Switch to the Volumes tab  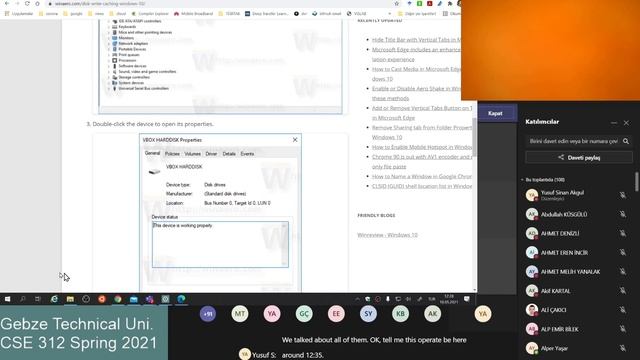coord(192,154)
